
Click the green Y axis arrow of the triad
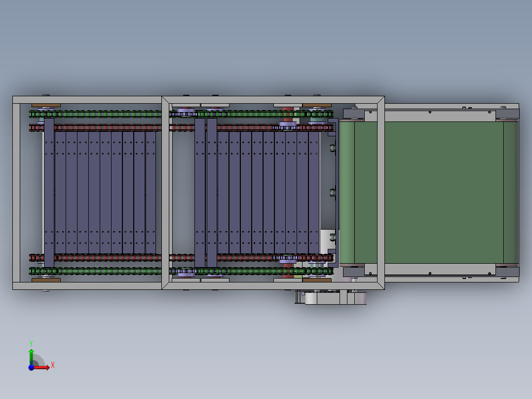pyautogui.click(x=31, y=356)
